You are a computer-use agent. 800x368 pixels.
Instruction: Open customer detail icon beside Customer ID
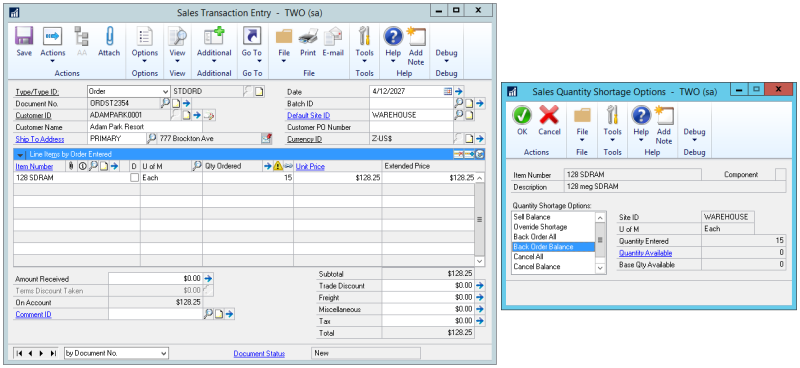point(209,115)
